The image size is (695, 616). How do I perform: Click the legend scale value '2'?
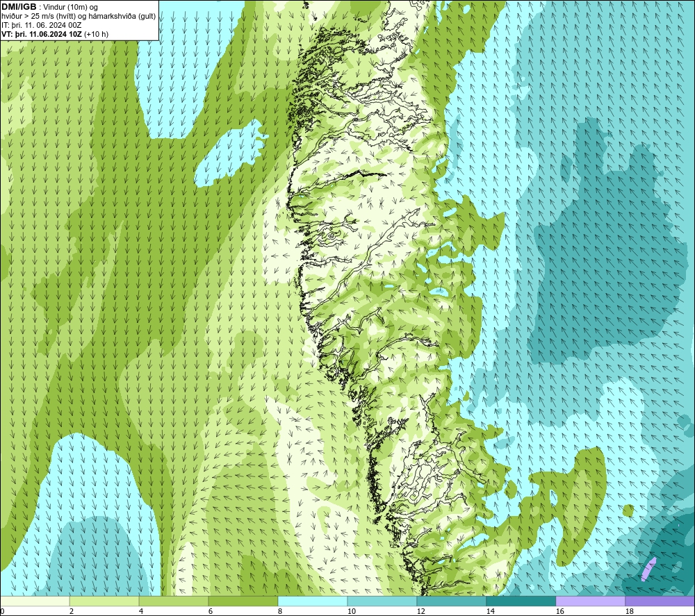[72, 612]
